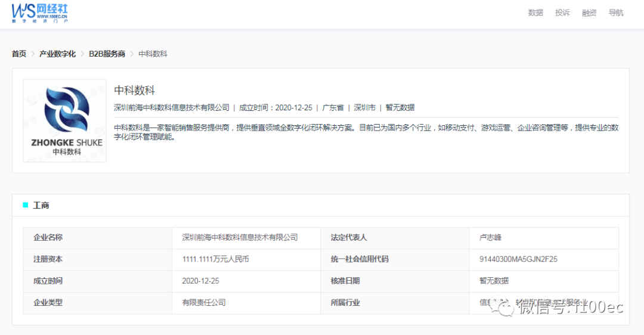Select legal representative 卢志峰 cell
The height and width of the screenshot is (335, 644).
point(544,238)
